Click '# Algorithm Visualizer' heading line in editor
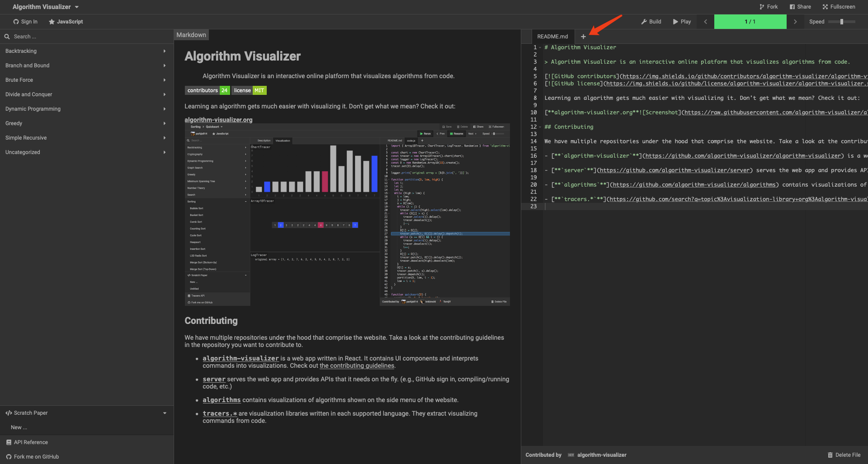 click(580, 47)
